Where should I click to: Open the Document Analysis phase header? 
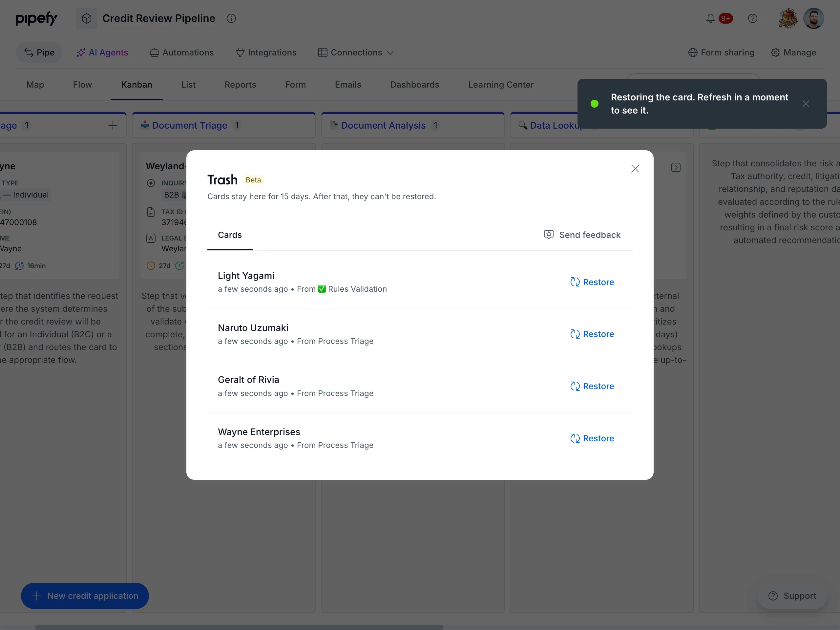413,125
